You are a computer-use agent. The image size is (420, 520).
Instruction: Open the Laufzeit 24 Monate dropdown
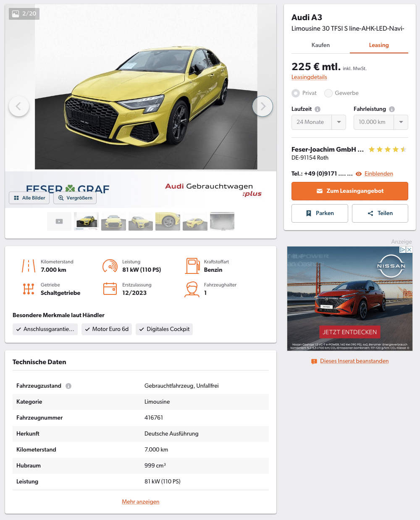(x=319, y=122)
